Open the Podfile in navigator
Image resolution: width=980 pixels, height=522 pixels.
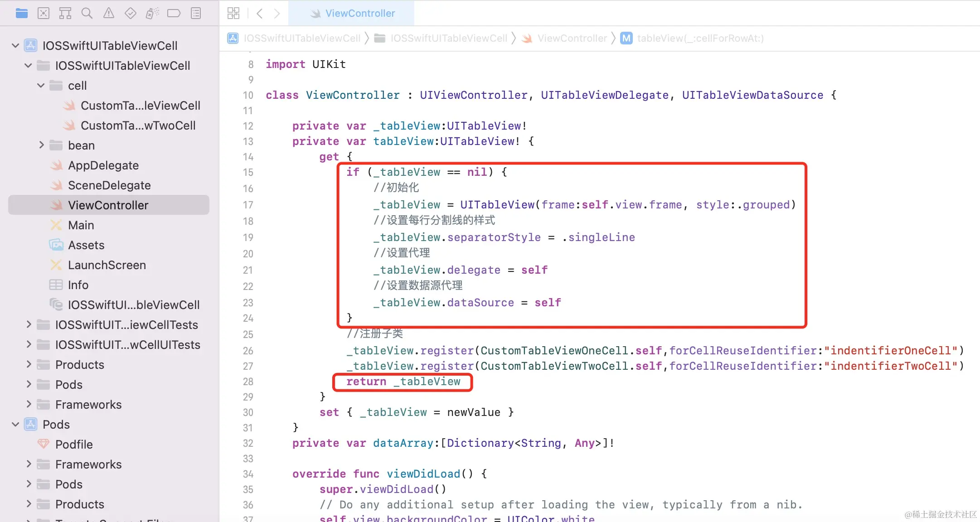(73, 445)
